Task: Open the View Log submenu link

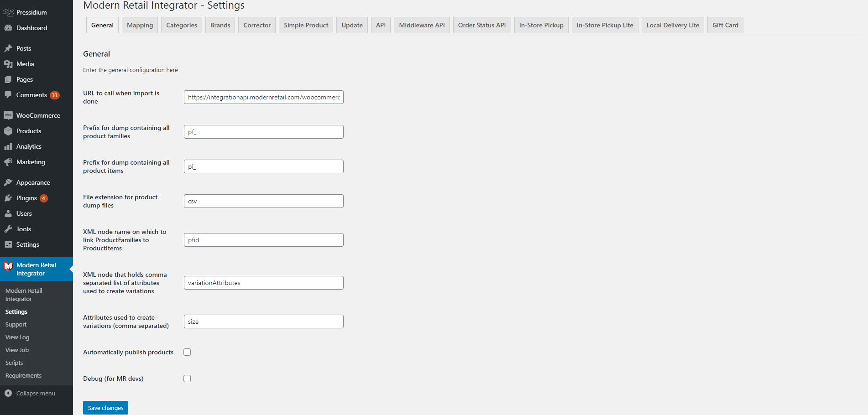Action: (x=17, y=337)
